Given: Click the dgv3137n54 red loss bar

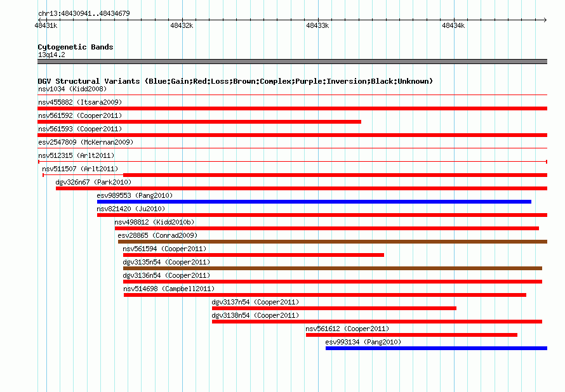Looking at the screenshot, I should (x=334, y=308).
